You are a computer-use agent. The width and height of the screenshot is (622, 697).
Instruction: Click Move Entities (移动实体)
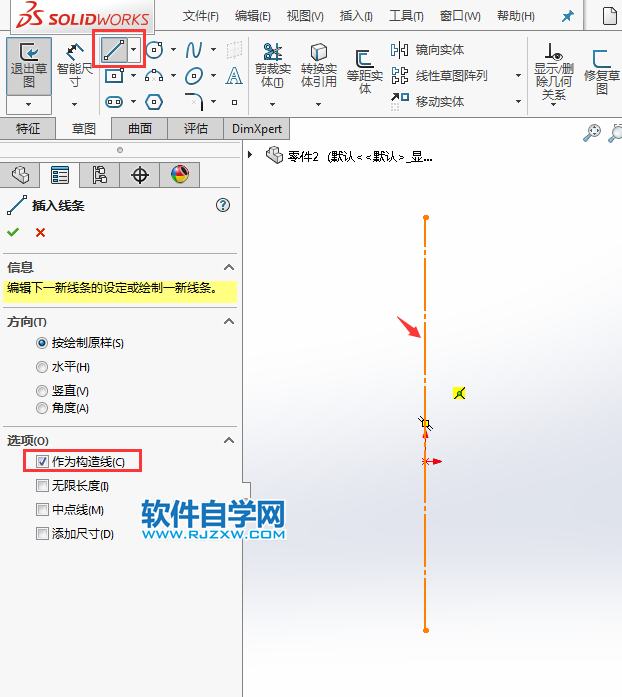(428, 101)
